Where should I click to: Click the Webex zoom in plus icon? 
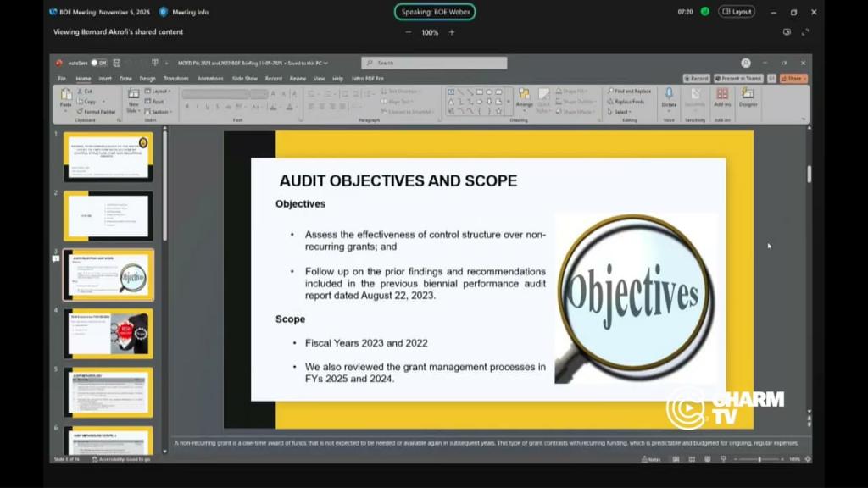pyautogui.click(x=452, y=32)
